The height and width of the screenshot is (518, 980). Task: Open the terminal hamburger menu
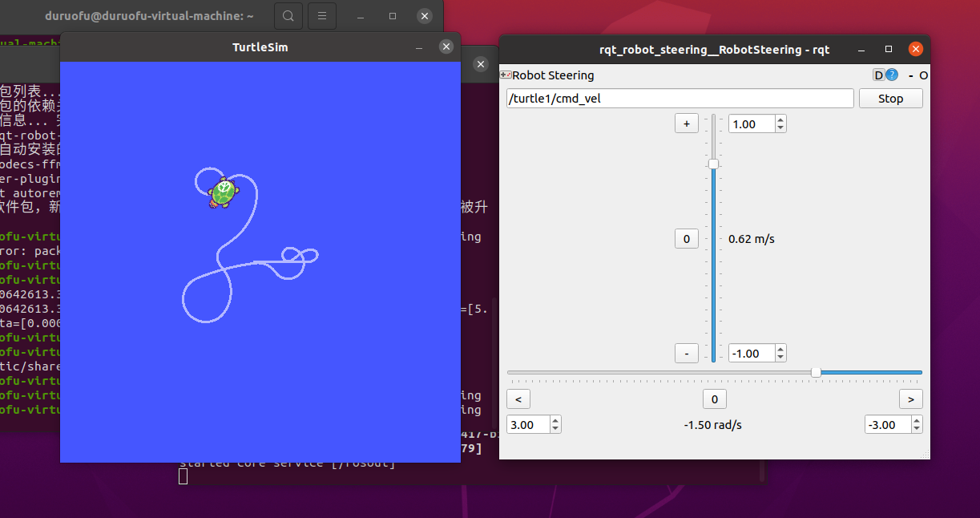(321, 16)
